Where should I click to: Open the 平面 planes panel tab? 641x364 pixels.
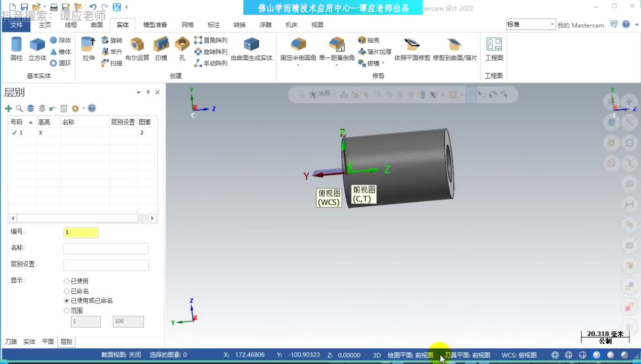[48, 342]
